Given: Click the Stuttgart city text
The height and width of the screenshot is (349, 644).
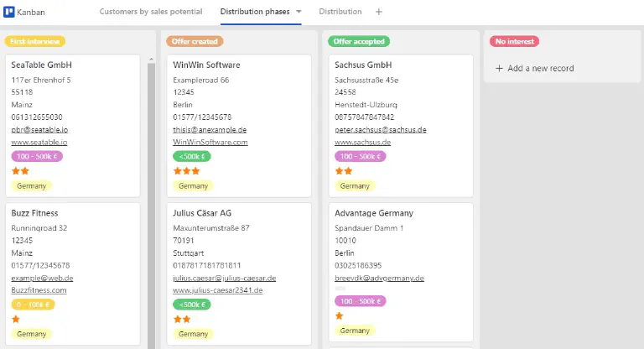Looking at the screenshot, I should pos(189,253).
